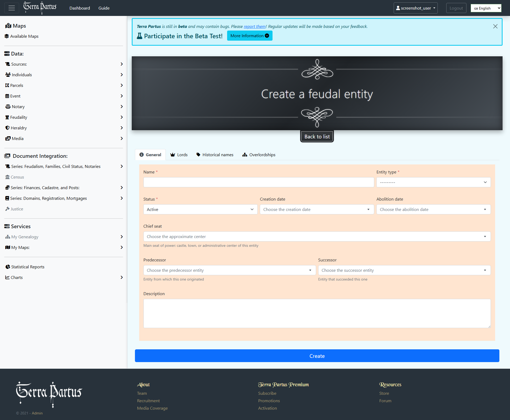Click the Feudality chess rook icon

(7, 117)
